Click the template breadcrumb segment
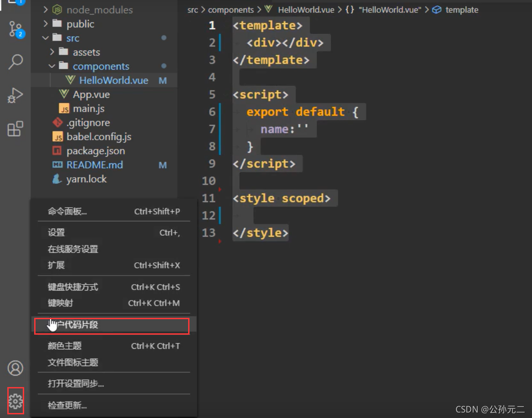 (x=462, y=10)
